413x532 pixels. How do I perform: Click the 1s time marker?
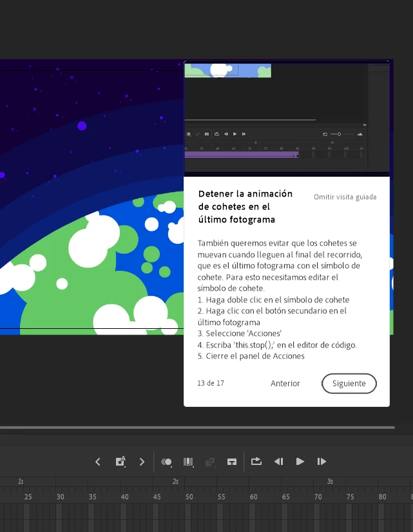21,482
